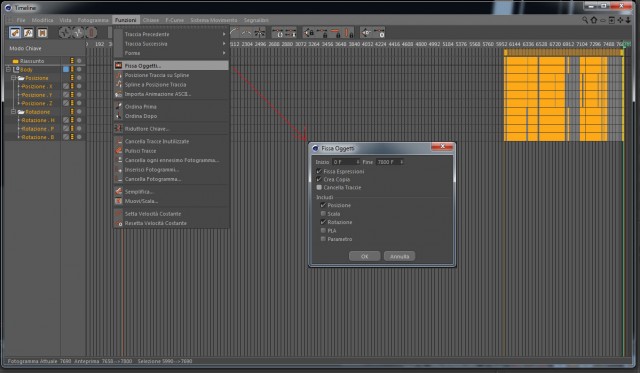The image size is (640, 373).
Task: Click the four-way move icon top right
Action: [x=620, y=20]
